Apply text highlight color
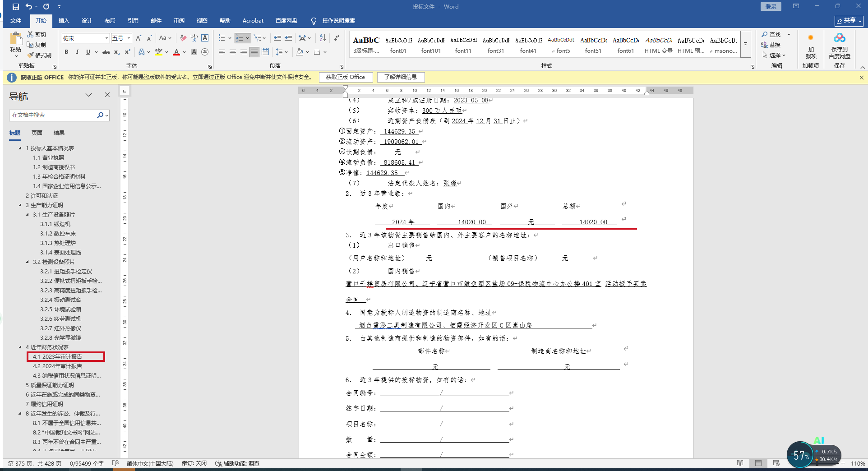Screen dimensions: 868x471 [x=159, y=52]
